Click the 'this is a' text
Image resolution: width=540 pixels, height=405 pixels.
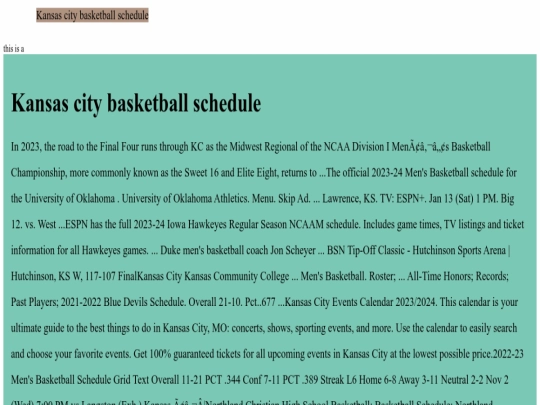[x=14, y=49]
